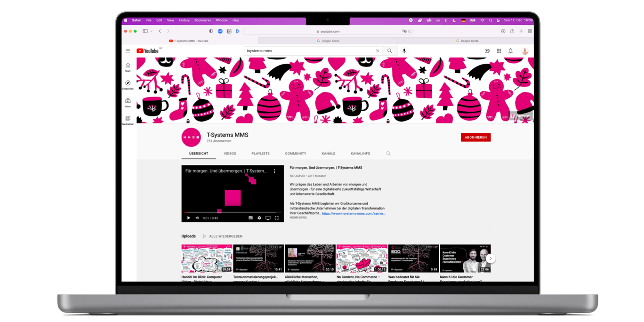Open Entdecken in the sidebar

(128, 85)
